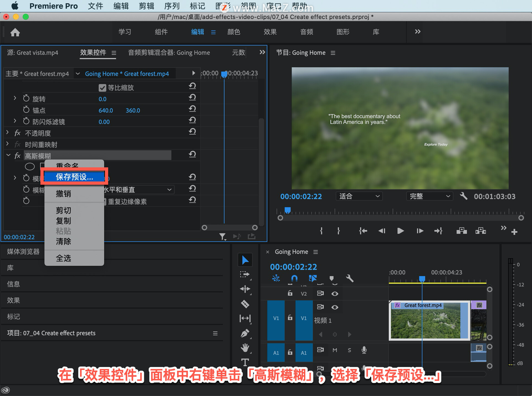This screenshot has height=396, width=532.
Task: Switch to the 颜色 workspace tab
Action: click(234, 32)
